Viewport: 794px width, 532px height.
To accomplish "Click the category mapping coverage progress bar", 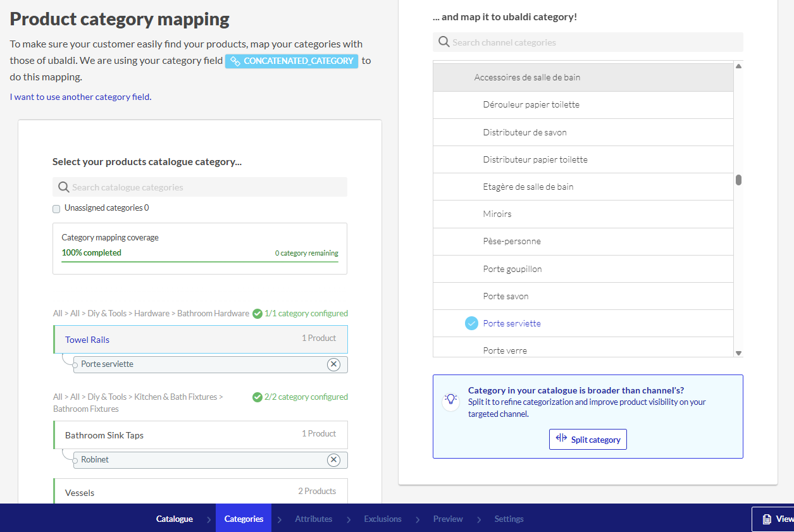I will pos(200,261).
